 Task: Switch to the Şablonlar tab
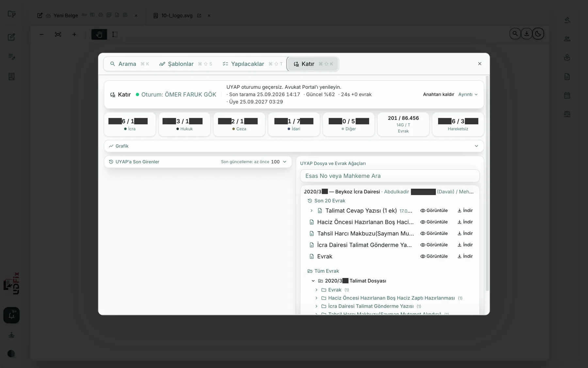185,64
